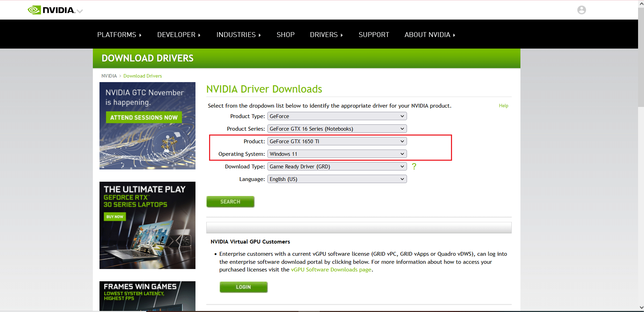Open the Product dropdown showing GTX 1650 Ti
Viewport: 644px width, 312px height.
pos(337,141)
